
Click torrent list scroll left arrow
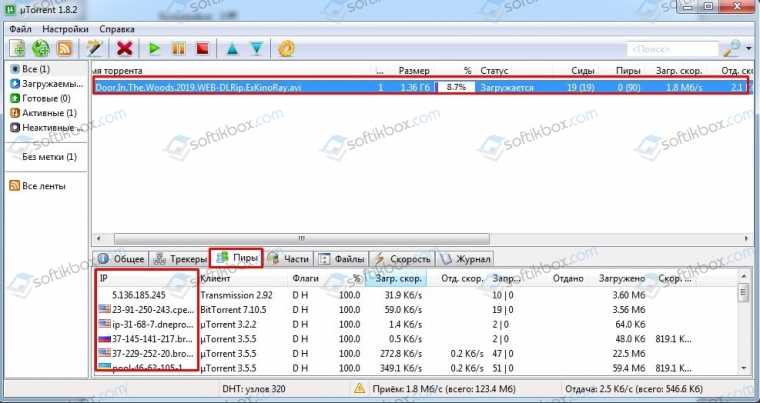pos(98,238)
